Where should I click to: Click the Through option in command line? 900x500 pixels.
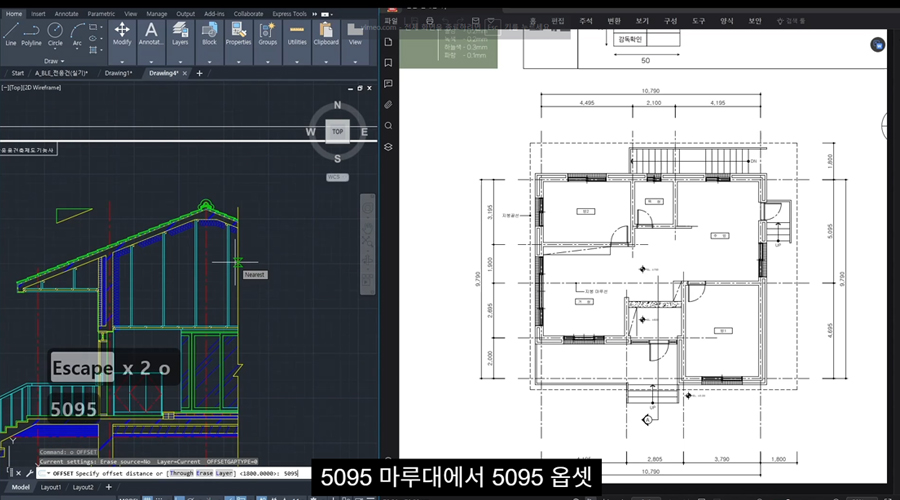point(181,473)
